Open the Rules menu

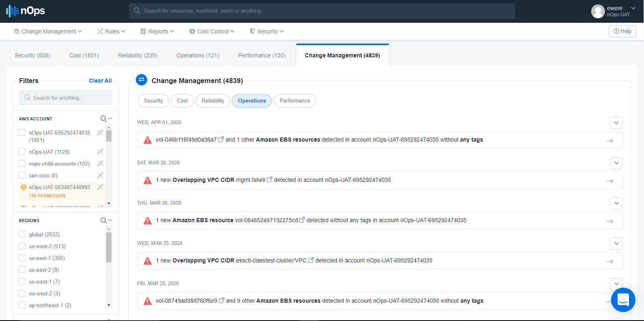pos(111,31)
